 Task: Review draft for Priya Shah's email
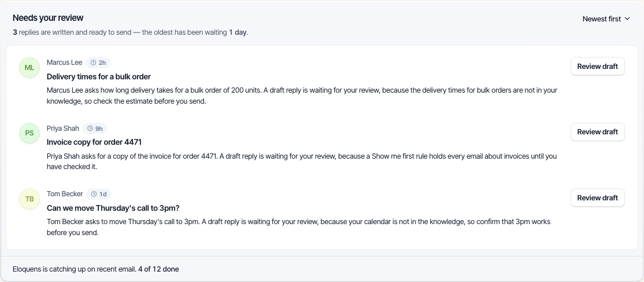point(598,132)
